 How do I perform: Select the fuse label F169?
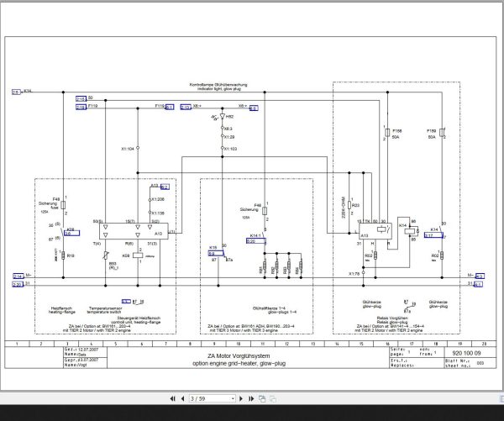click(x=432, y=131)
